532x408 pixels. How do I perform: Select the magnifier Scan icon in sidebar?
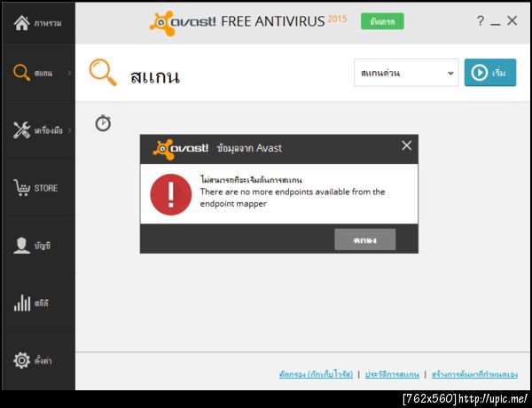click(x=21, y=73)
